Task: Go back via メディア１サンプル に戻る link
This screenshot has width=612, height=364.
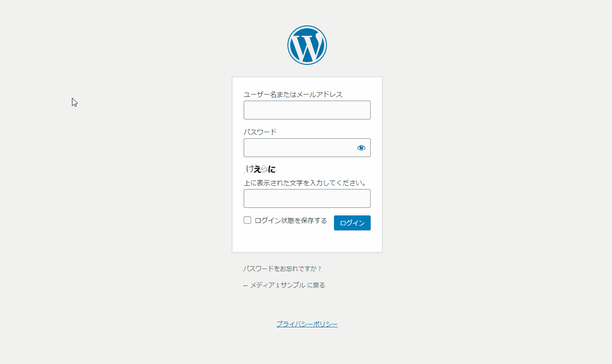Action: click(x=287, y=285)
